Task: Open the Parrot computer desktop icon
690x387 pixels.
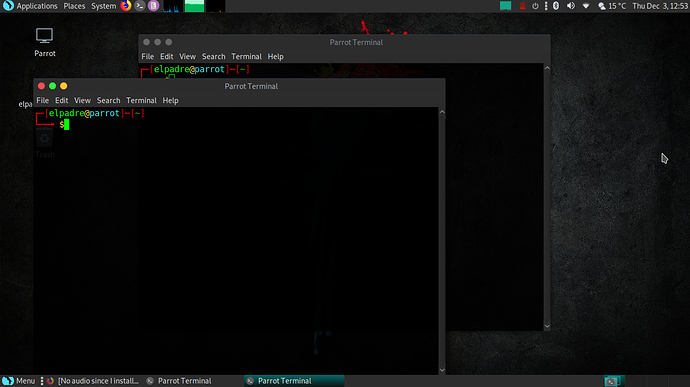Action: [44, 42]
